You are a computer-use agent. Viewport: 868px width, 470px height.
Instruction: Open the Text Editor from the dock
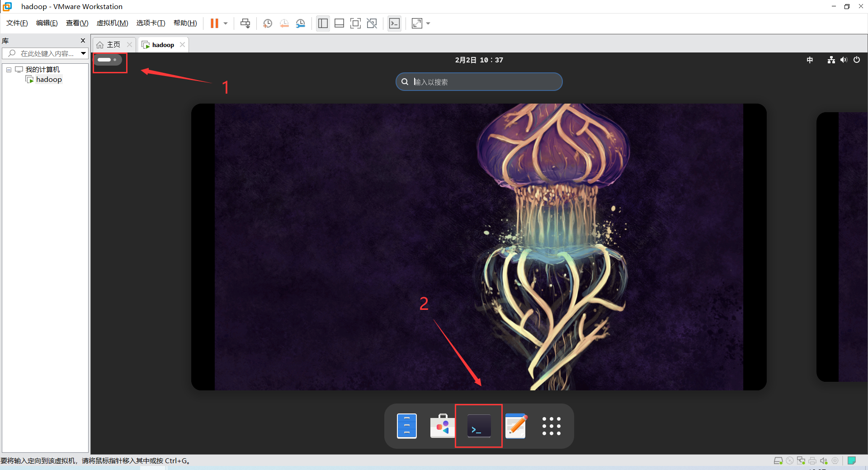point(515,426)
